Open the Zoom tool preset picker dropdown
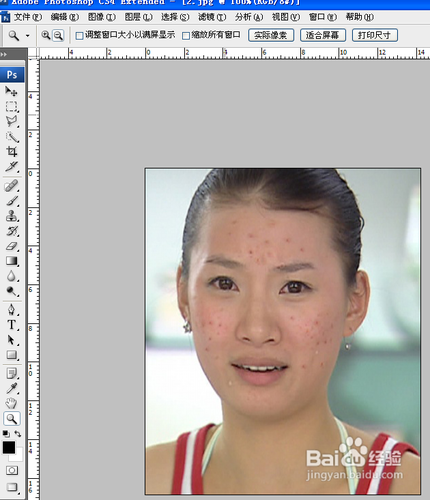Viewport: 430px width, 500px height. (x=28, y=35)
